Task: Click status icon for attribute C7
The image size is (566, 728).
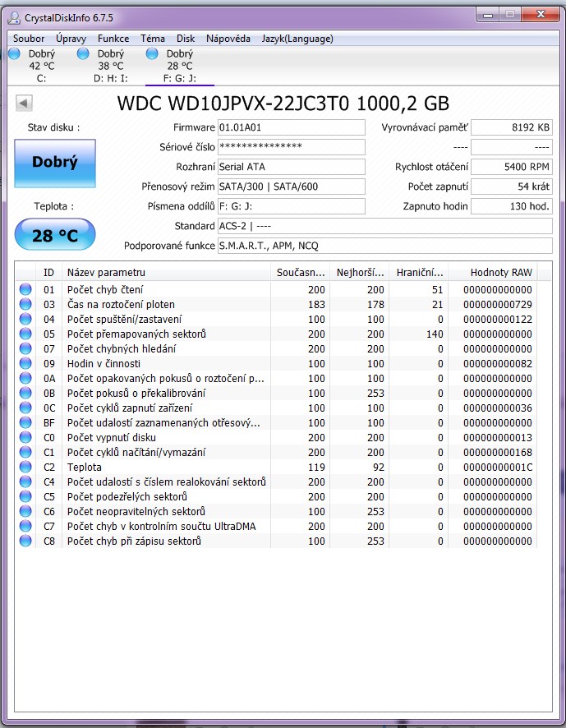Action: pyautogui.click(x=25, y=526)
